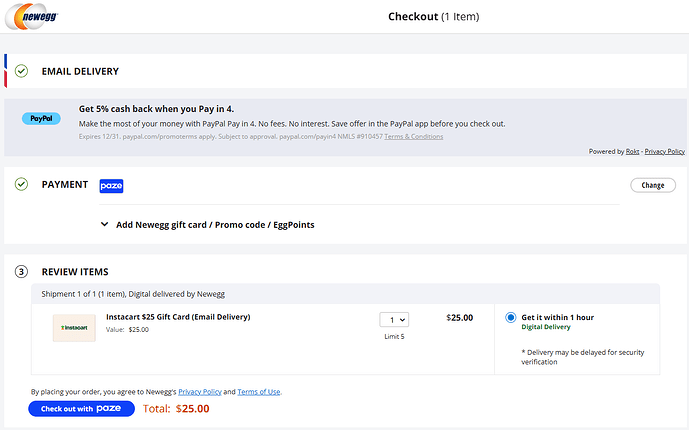Open the PayPal Terms & Conditions link
689x430 pixels.
pos(414,137)
